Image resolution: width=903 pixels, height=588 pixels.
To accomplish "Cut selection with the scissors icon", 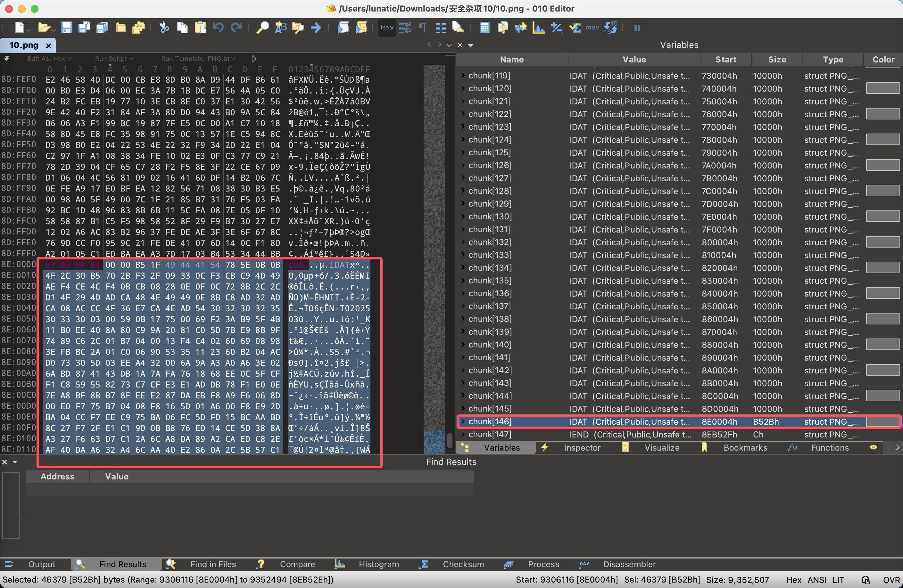I will (164, 28).
